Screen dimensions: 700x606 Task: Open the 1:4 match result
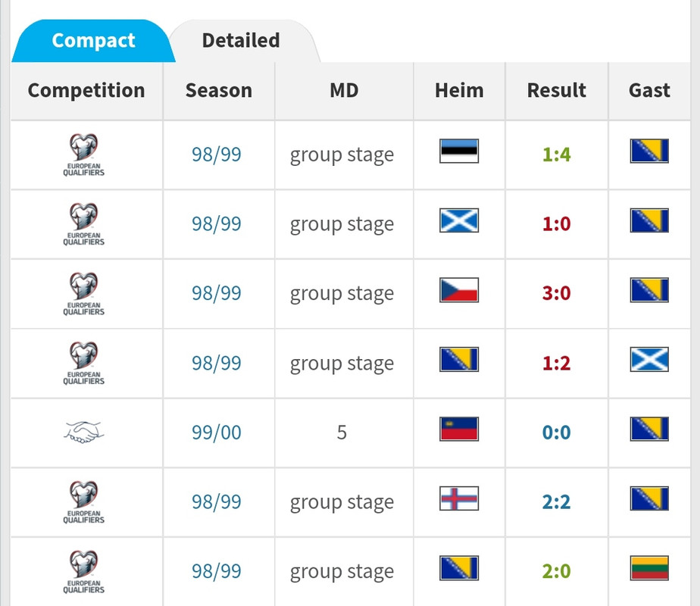coord(557,155)
